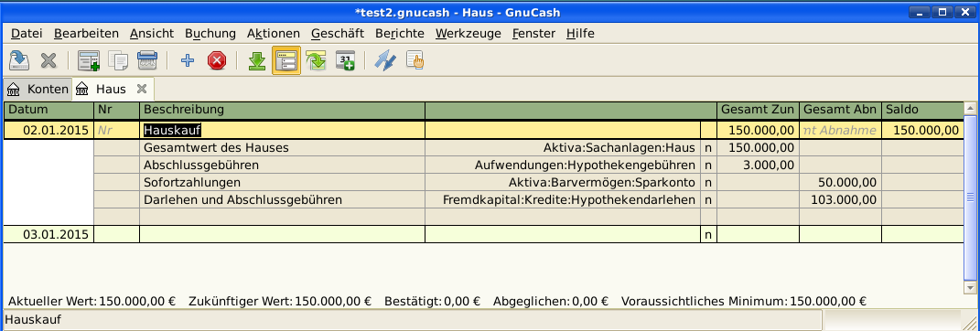
Task: Open the Geschäft menu
Action: [338, 34]
